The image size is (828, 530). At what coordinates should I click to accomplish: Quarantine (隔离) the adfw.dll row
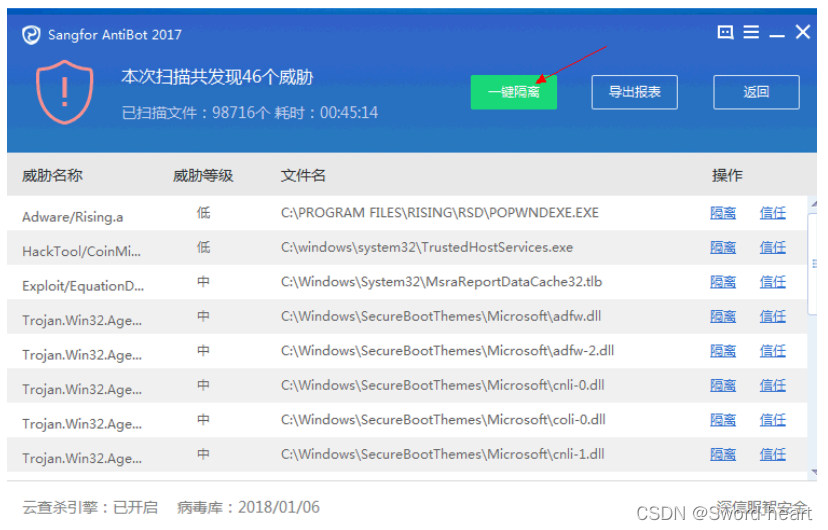(723, 317)
